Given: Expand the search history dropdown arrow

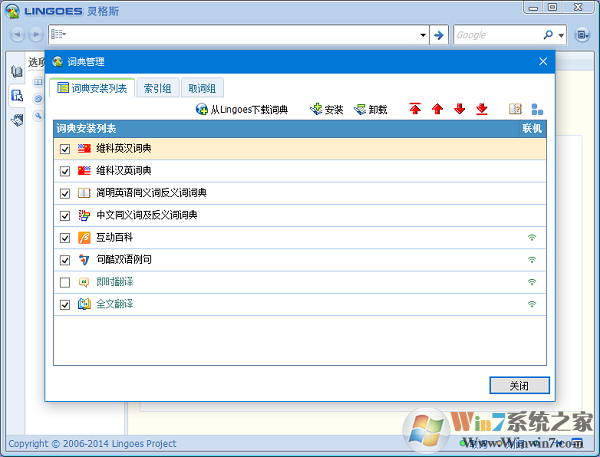Looking at the screenshot, I should pos(423,35).
